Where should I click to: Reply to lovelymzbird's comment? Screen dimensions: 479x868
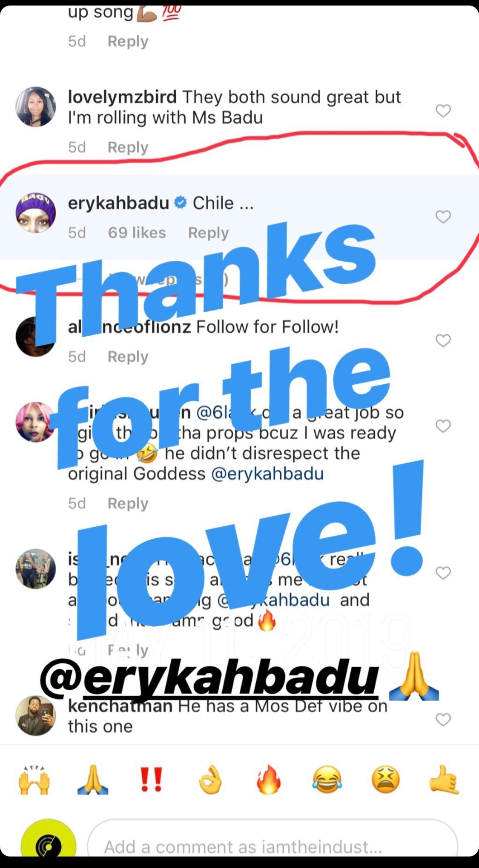(x=128, y=147)
